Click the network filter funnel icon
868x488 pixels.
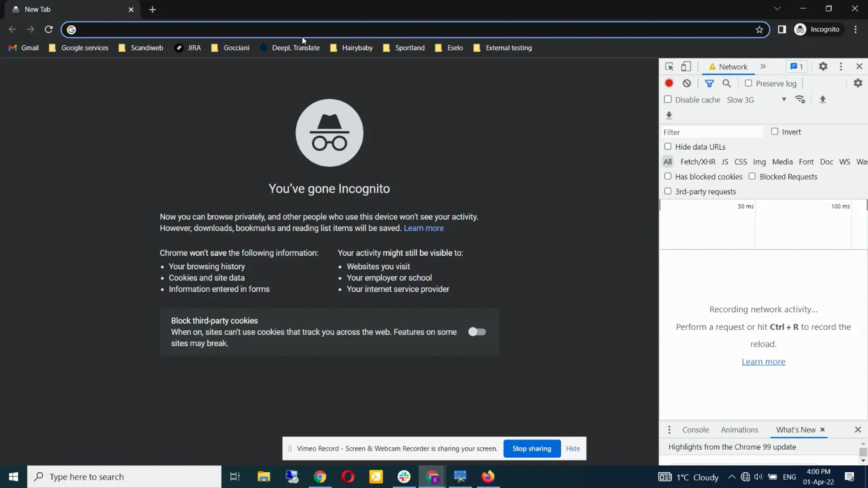tap(709, 84)
